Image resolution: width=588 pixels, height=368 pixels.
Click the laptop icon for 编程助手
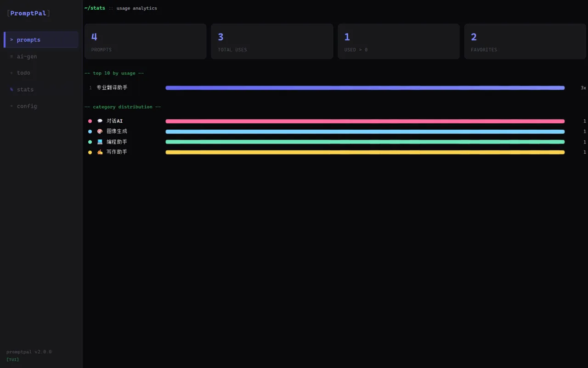click(100, 142)
